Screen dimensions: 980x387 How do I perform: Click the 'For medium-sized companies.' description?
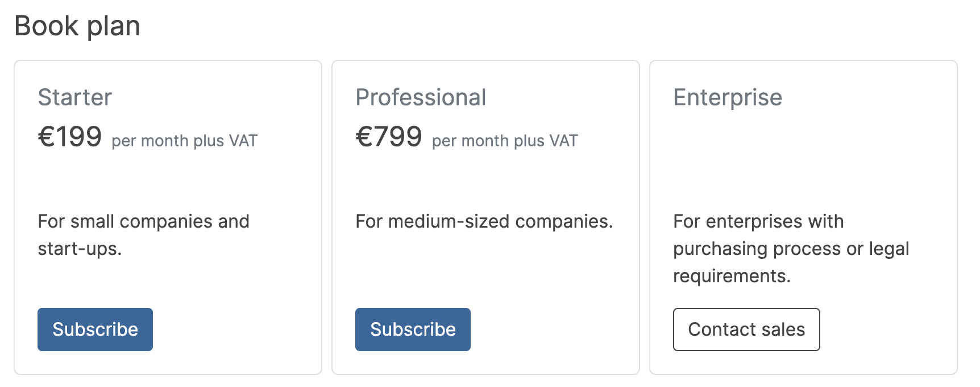tap(484, 221)
